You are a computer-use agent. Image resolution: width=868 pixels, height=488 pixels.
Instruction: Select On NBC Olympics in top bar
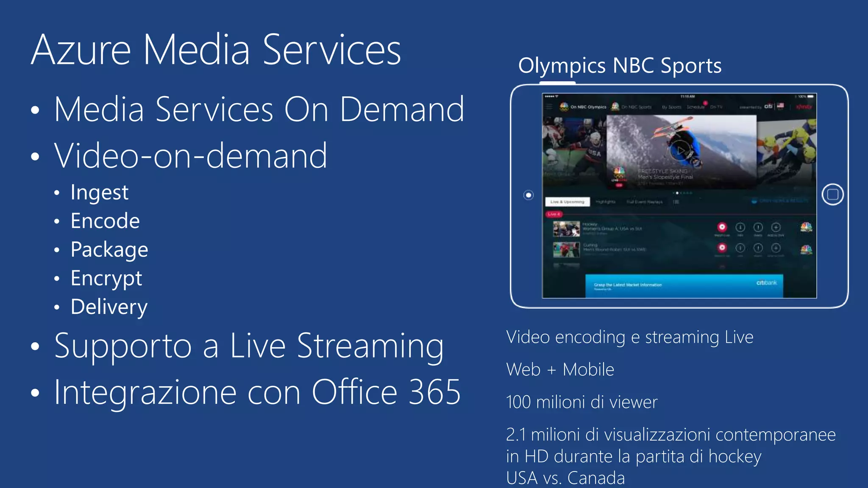pos(588,107)
